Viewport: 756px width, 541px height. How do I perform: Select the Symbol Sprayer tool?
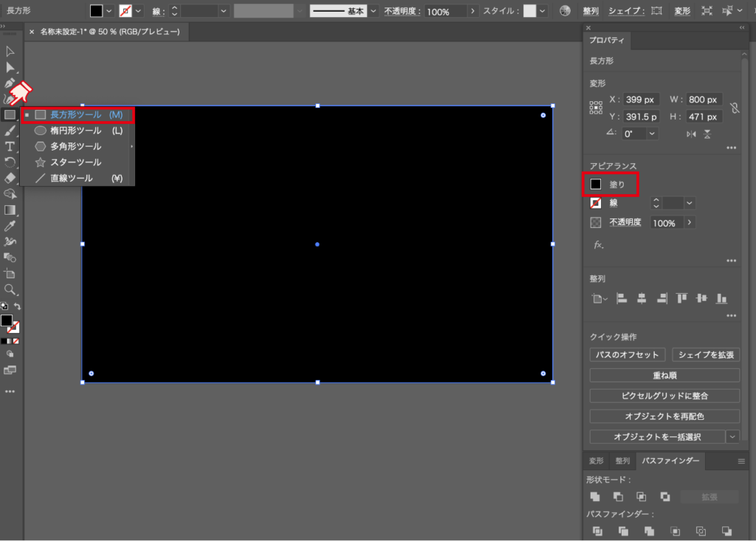click(10, 242)
